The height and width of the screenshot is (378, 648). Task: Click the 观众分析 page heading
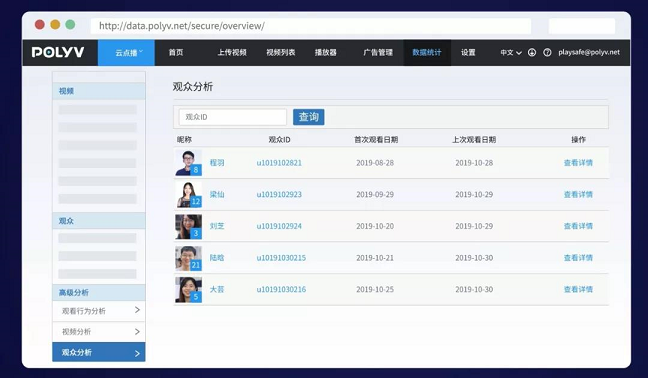tap(193, 87)
